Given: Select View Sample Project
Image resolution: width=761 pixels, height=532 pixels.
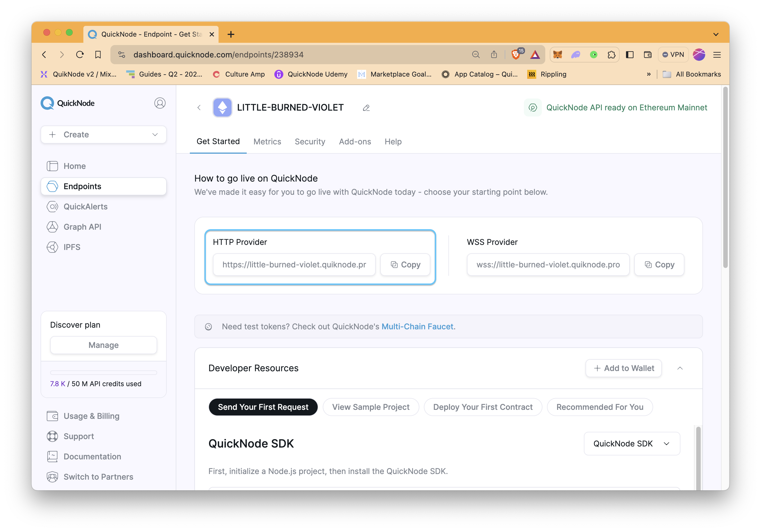Looking at the screenshot, I should (x=371, y=407).
